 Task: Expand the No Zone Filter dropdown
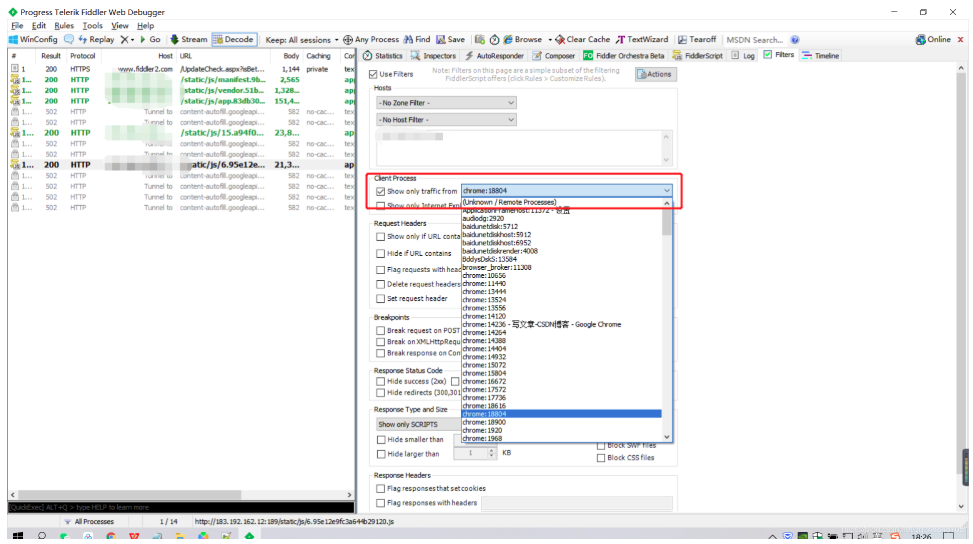pyautogui.click(x=446, y=103)
